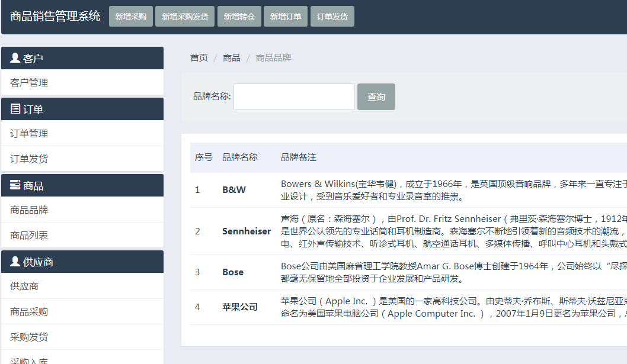Open 订单管理 in the sidebar

(x=29, y=134)
